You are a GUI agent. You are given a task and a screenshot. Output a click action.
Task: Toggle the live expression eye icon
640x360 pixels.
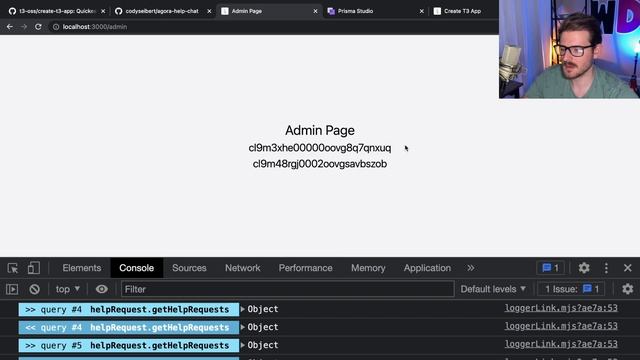pyautogui.click(x=102, y=289)
